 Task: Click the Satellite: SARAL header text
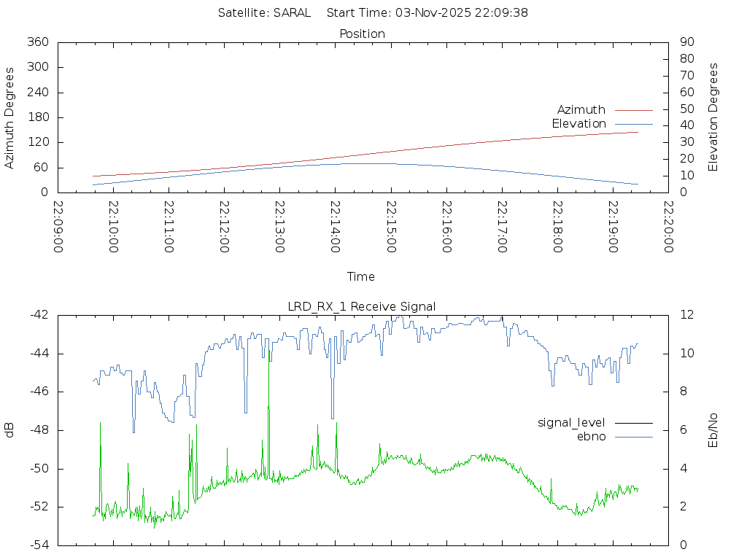[264, 13]
